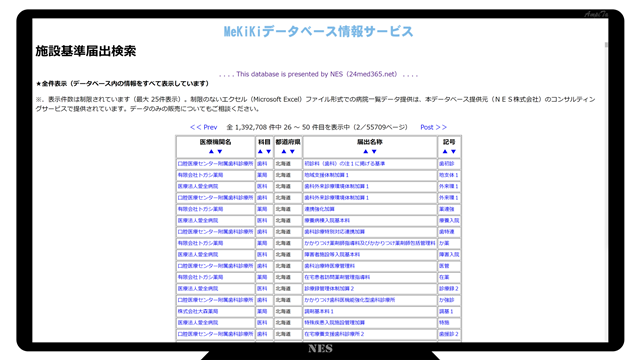Click code link 地支体1
The height and width of the screenshot is (360, 640).
[449, 175]
